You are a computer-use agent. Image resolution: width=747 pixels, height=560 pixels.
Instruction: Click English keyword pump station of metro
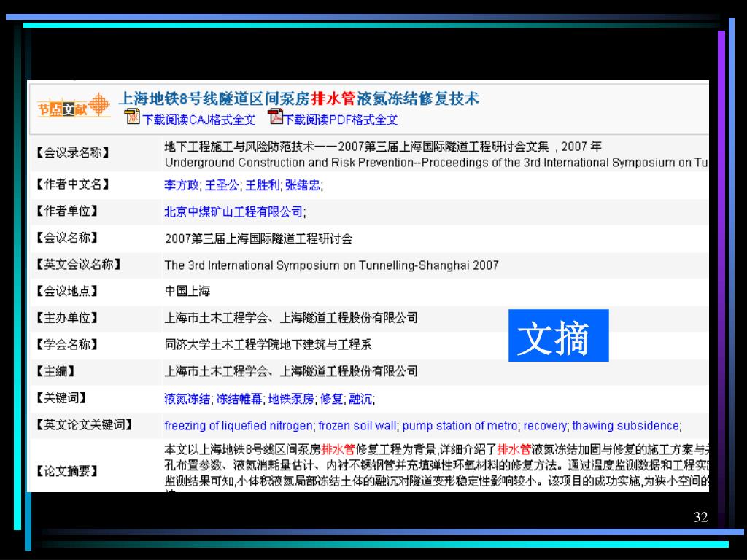pyautogui.click(x=460, y=426)
